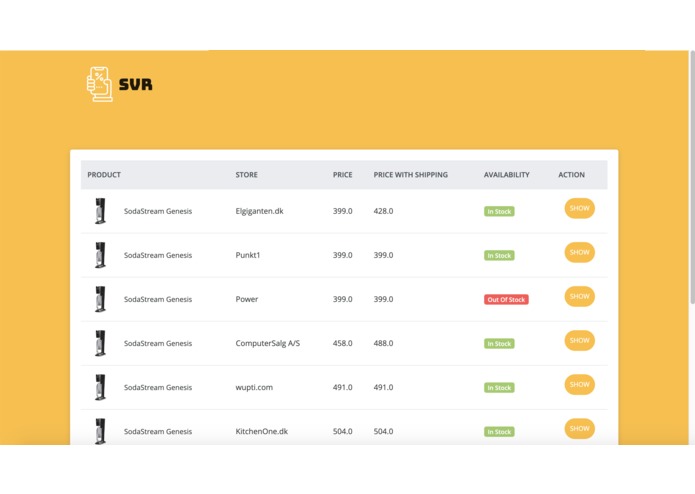Select the ComputerSalg A/S store name
Screen dimensions: 695x494
point(268,343)
